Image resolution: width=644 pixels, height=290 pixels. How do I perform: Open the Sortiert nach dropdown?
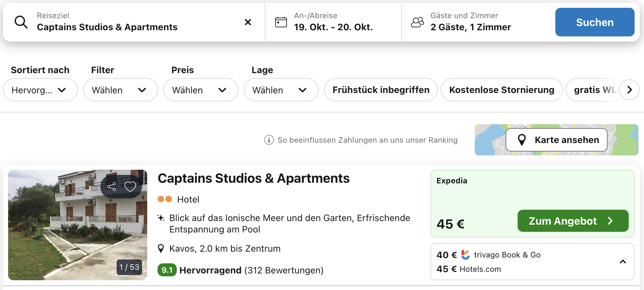point(40,90)
